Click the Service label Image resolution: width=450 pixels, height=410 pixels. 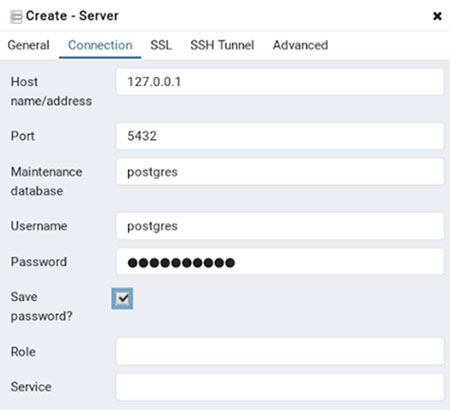(x=31, y=387)
